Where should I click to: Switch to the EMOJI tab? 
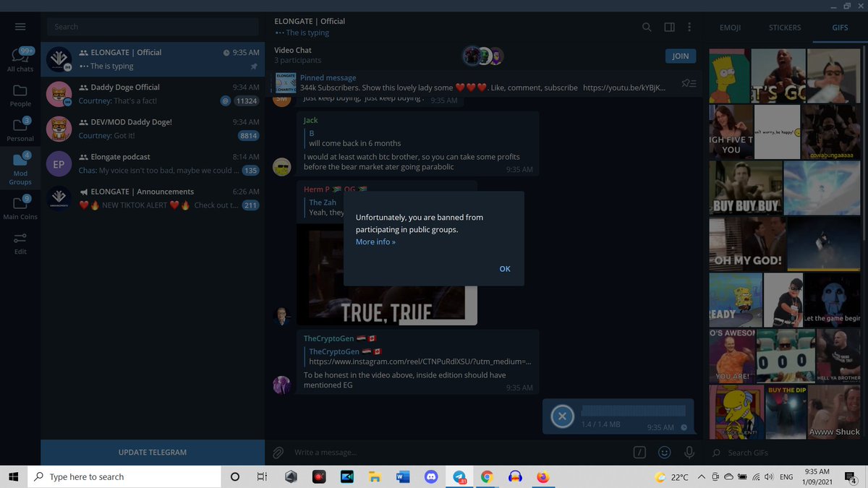pos(730,27)
